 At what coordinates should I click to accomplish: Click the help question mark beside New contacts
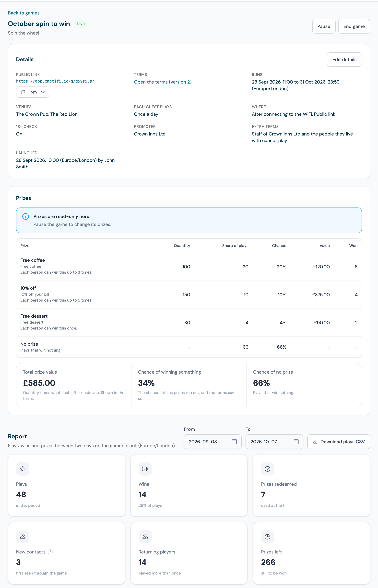50,552
